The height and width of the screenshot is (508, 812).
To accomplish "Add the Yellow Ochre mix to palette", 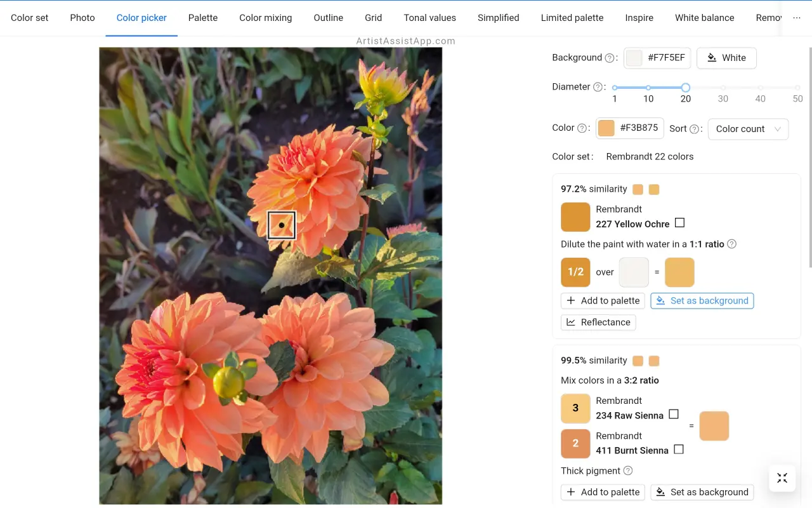I will coord(603,300).
